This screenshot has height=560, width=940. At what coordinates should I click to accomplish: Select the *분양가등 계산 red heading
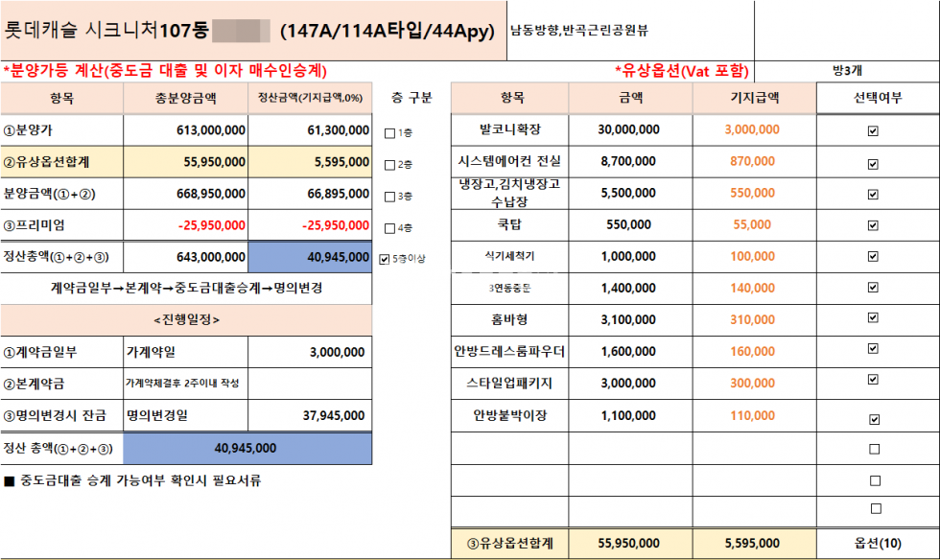click(165, 71)
